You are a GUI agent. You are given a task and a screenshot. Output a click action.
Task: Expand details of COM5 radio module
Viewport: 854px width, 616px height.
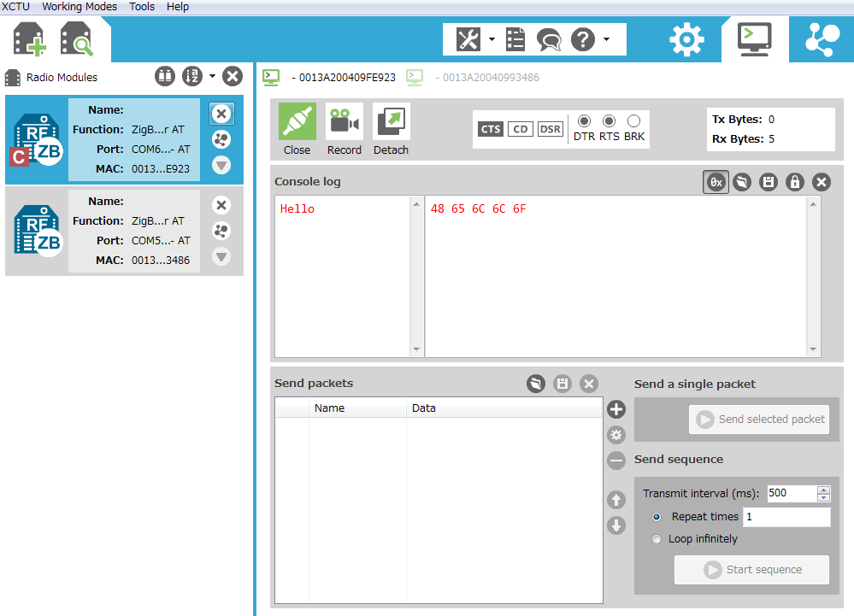point(221,256)
